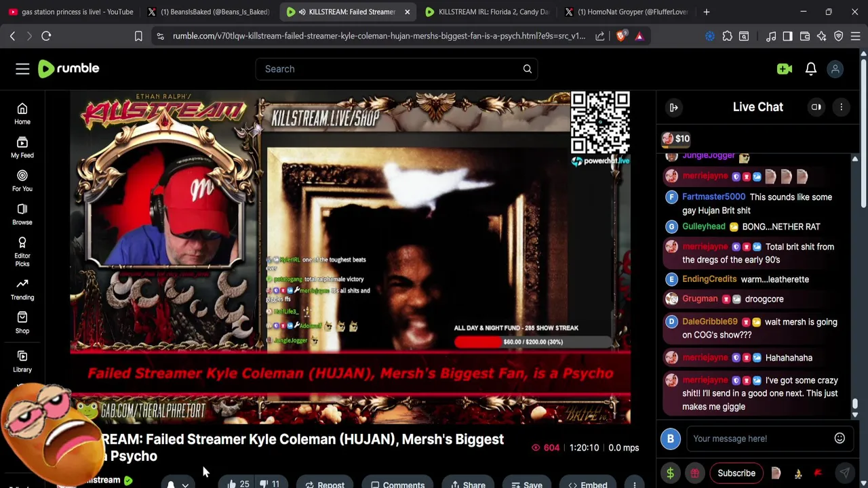Share this page from address bar
Viewport: 868px width, 488px height.
[600, 36]
